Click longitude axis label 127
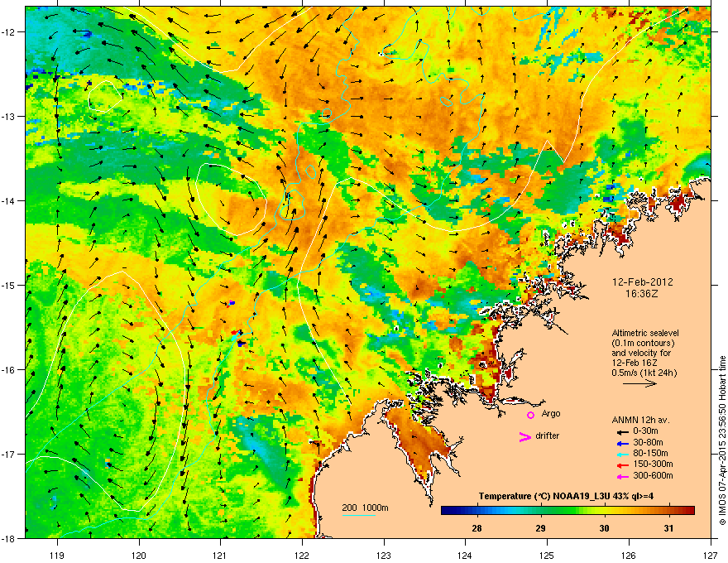Screen dimensions: 728x563 click(711, 555)
